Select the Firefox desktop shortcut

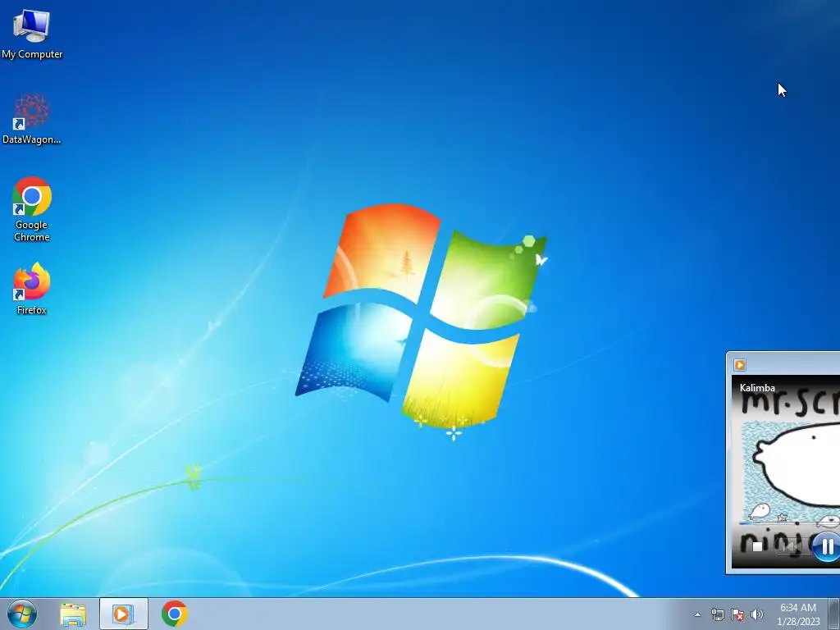click(x=32, y=289)
